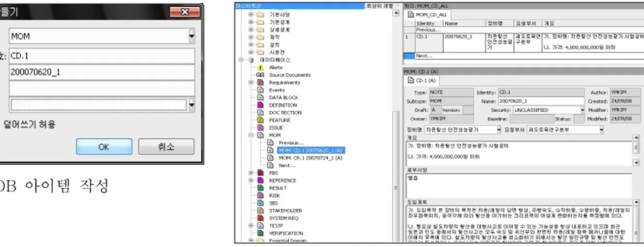Click Previous... under MOM in the tree
The image size is (644, 247).
[290, 142]
